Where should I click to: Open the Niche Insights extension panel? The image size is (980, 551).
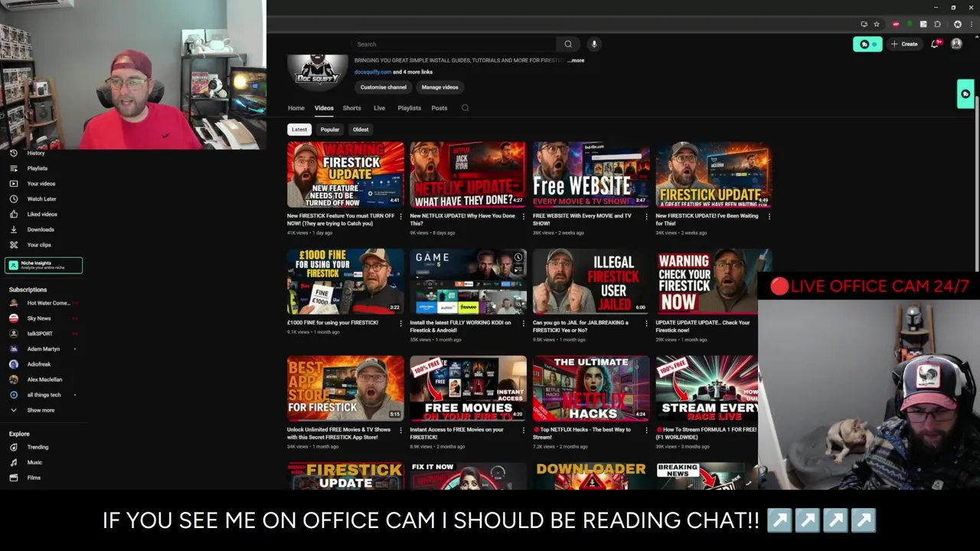[44, 265]
